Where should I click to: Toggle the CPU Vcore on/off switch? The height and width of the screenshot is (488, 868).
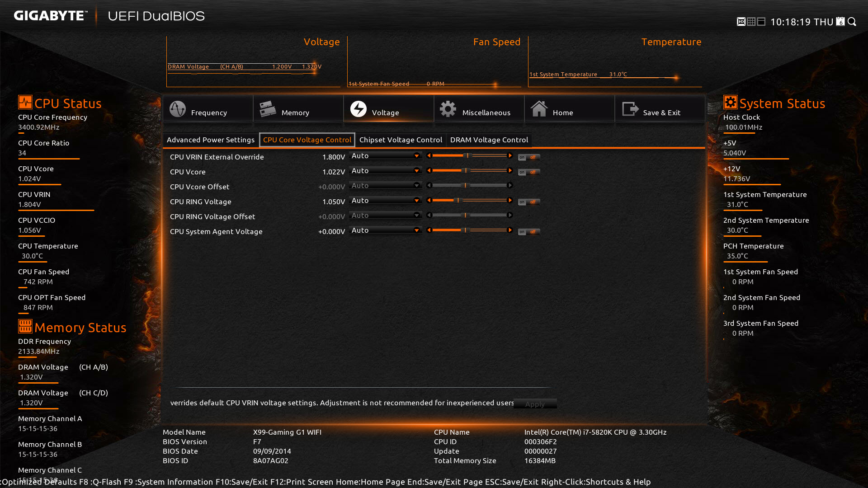(529, 173)
